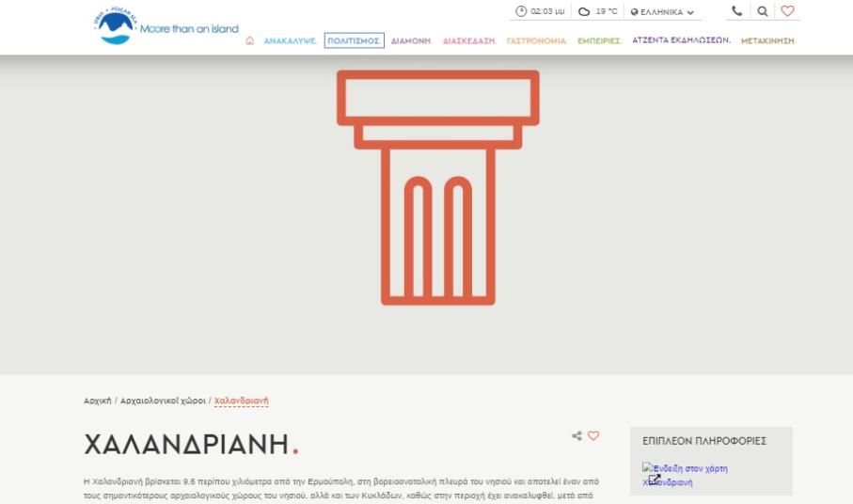Open the ΑΝΑΚΑΛΥΨΕ menu

click(x=290, y=40)
